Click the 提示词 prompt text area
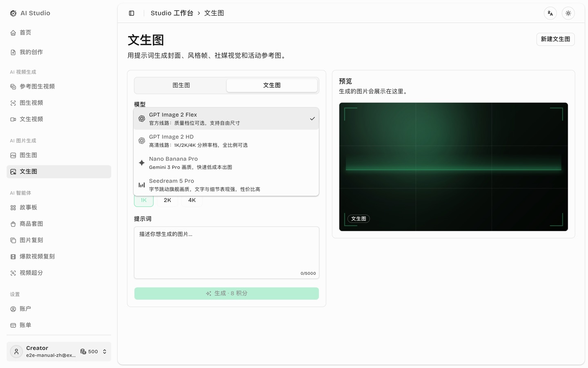 pos(226,253)
